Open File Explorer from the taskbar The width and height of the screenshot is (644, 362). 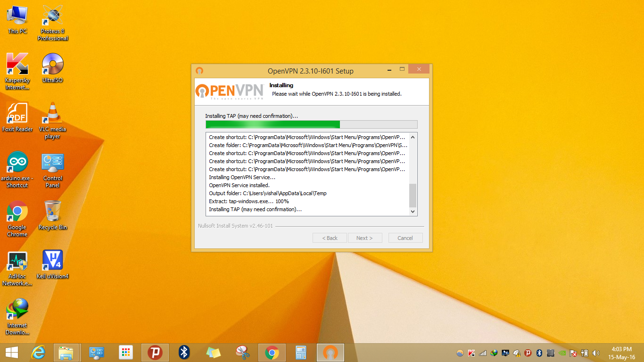coord(66,353)
